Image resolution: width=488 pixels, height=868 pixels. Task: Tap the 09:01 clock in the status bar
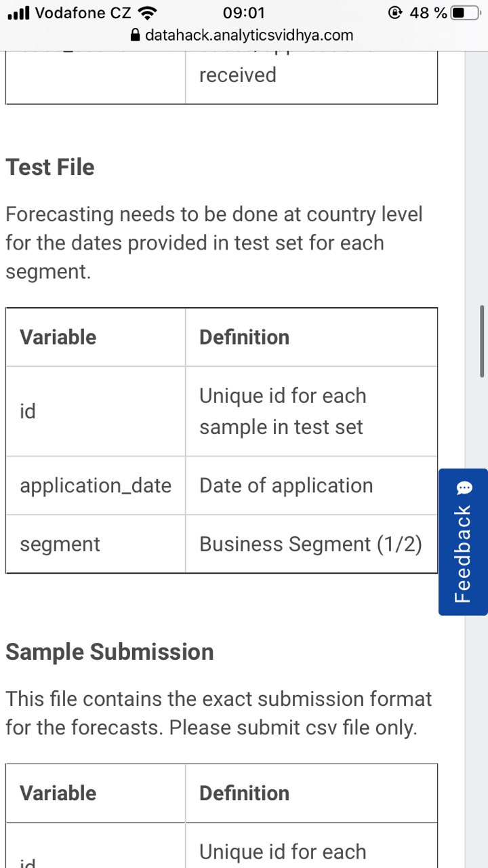click(244, 13)
